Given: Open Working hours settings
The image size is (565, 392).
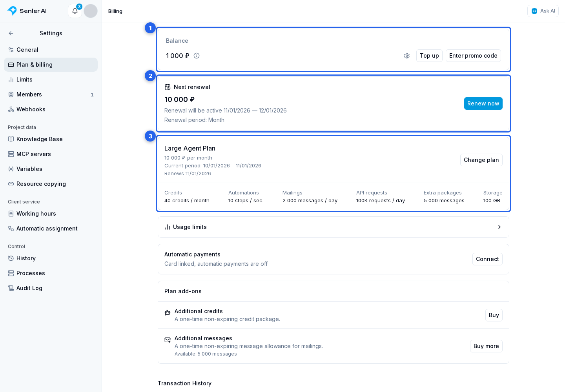Looking at the screenshot, I should pyautogui.click(x=51, y=214).
